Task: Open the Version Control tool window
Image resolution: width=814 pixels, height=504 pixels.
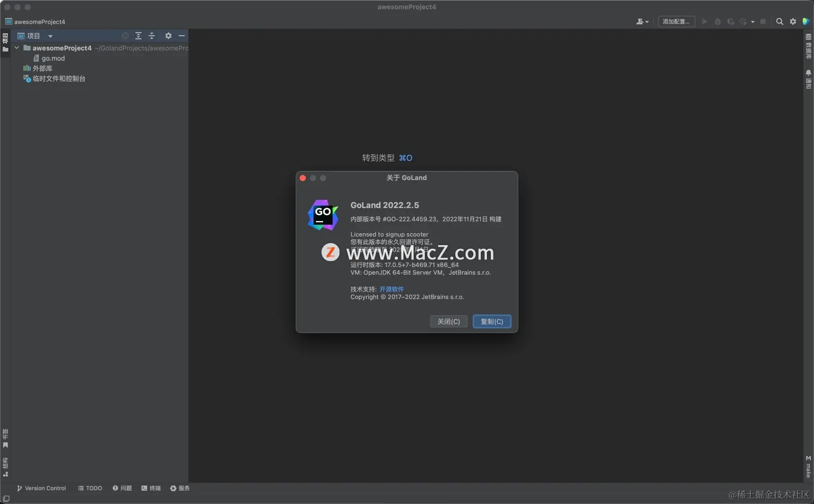Action: pos(41,488)
